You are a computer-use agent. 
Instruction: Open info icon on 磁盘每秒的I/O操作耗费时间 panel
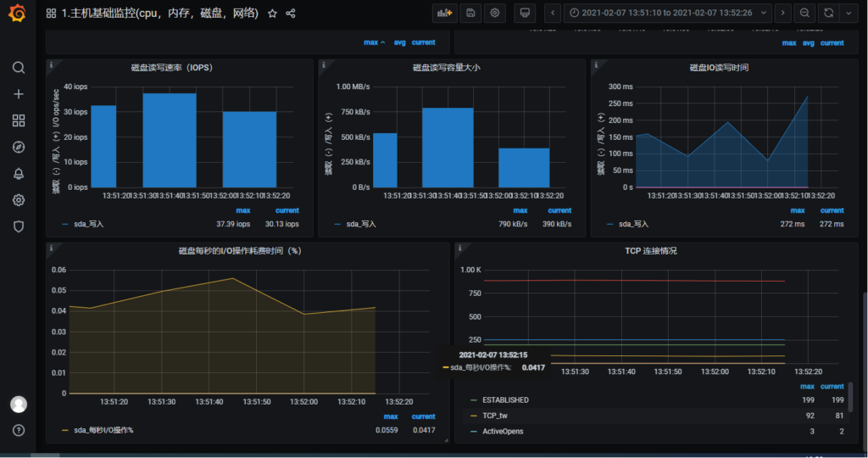[52, 249]
